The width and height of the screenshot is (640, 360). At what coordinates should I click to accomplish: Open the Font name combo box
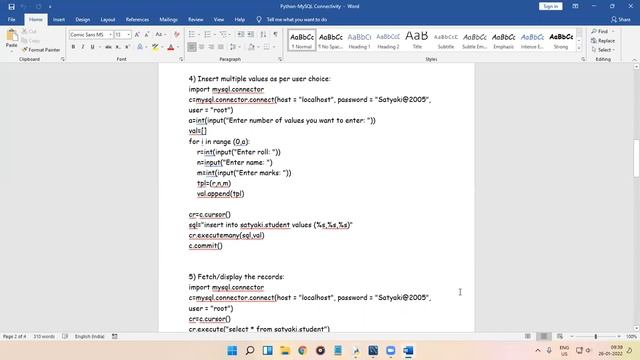coord(91,35)
